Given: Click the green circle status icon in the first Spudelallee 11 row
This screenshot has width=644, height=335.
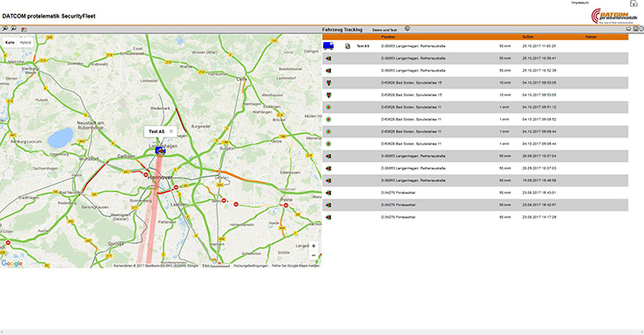Looking at the screenshot, I should pos(329,108).
